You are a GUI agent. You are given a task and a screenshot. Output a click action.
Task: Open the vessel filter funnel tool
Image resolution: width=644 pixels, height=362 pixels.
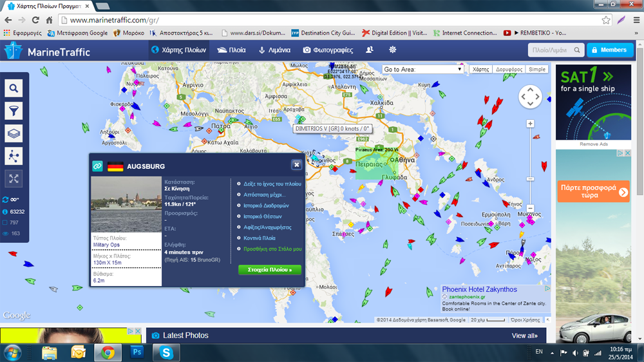pyautogui.click(x=14, y=111)
